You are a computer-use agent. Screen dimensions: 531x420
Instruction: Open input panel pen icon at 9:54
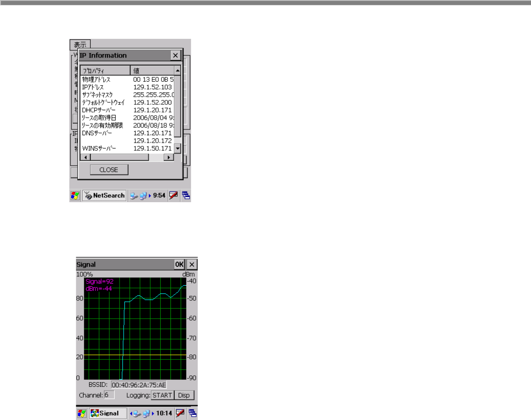(174, 195)
